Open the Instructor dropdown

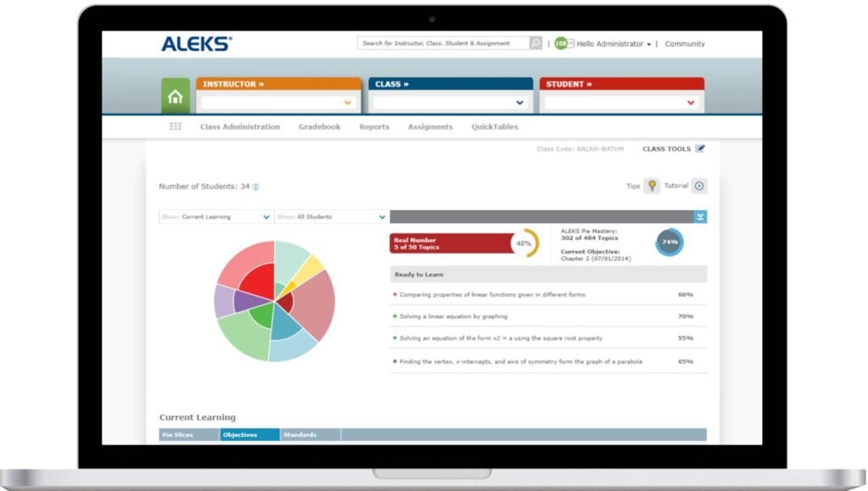(278, 103)
